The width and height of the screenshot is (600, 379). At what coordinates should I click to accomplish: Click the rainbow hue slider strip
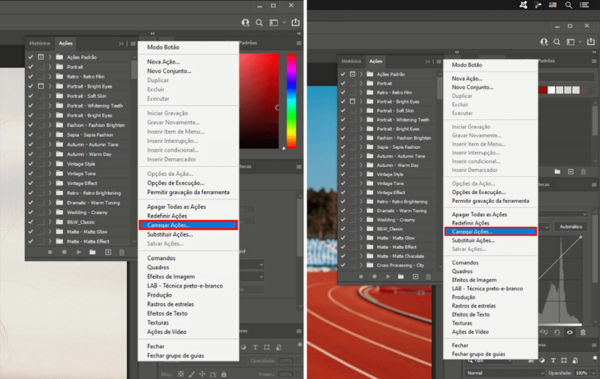291,101
